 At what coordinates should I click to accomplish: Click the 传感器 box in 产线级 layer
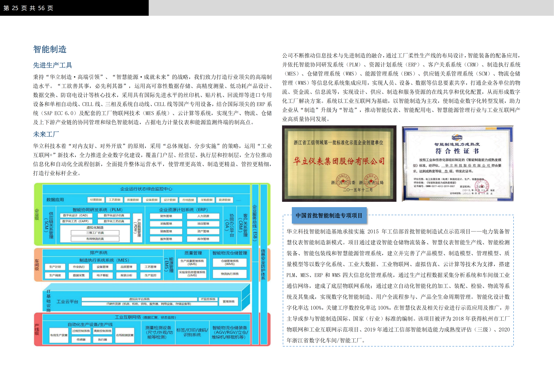[x=81, y=340]
